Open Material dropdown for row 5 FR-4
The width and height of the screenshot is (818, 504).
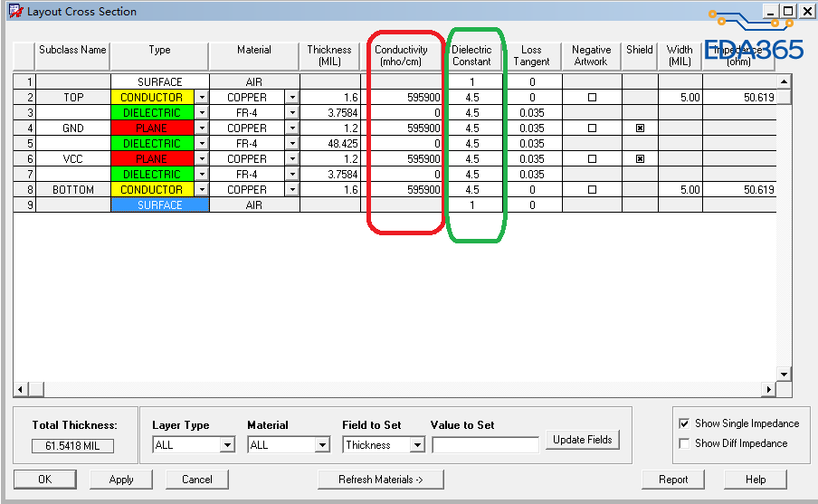coord(292,144)
